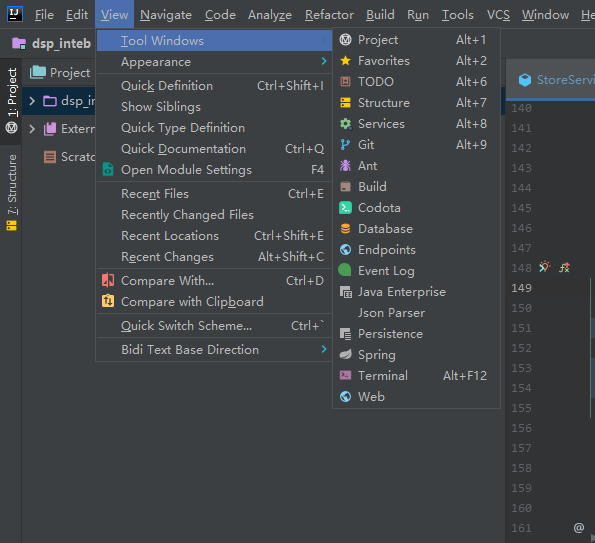The width and height of the screenshot is (595, 543).
Task: Click the dsp_inteb breadcrumb project name
Action: coord(61,43)
